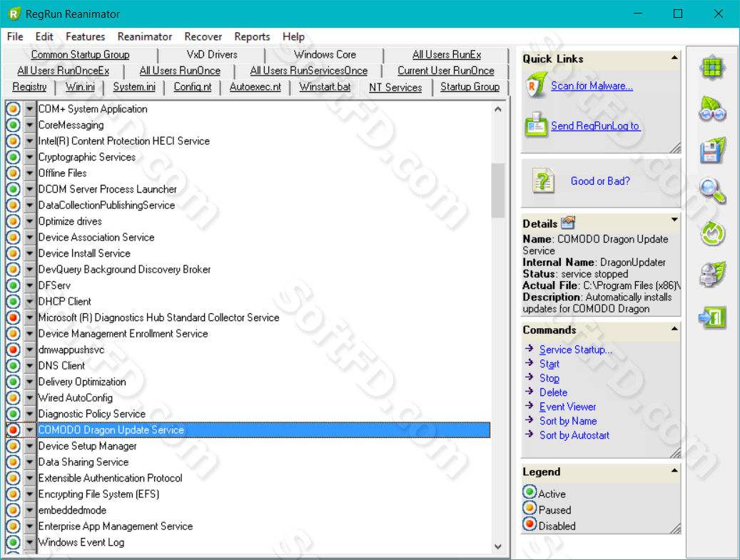Click red Disabled indicator in Legend
Screen dimensions: 740x560
(529, 524)
